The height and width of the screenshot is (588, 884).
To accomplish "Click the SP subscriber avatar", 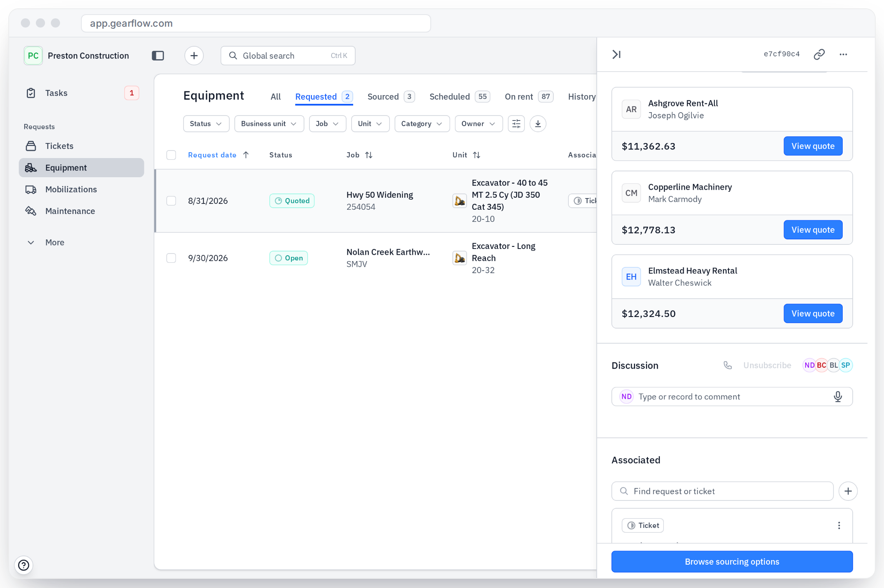I will [x=846, y=365].
